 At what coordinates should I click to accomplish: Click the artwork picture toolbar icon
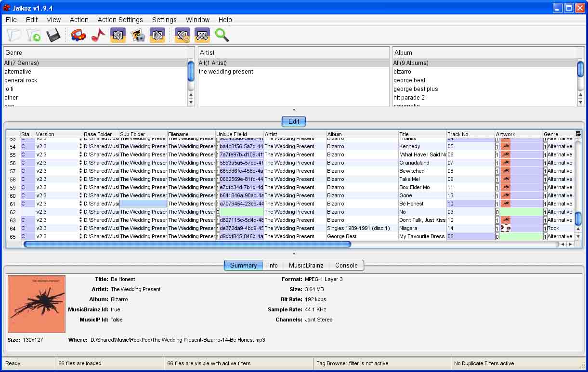[138, 35]
